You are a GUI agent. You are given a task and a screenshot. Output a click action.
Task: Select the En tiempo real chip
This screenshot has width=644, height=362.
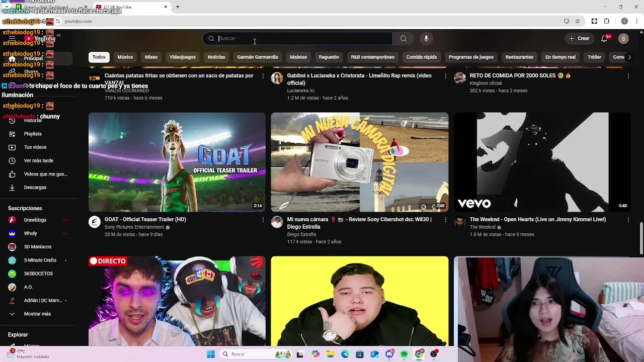560,57
